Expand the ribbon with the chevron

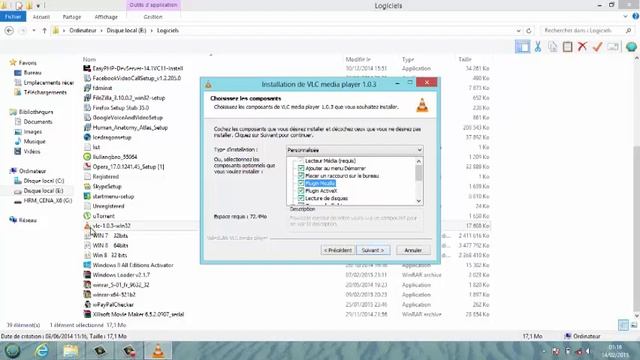tap(625, 16)
